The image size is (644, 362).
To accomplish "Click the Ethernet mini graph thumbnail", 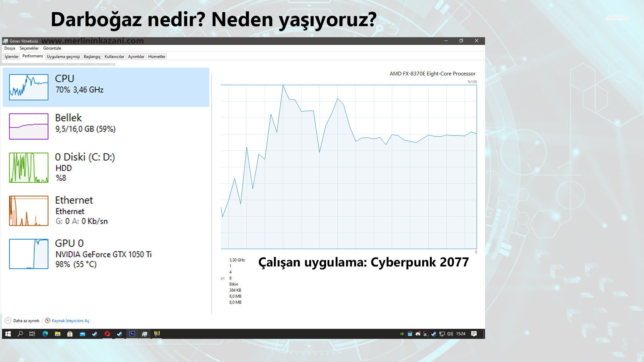I will 29,211.
